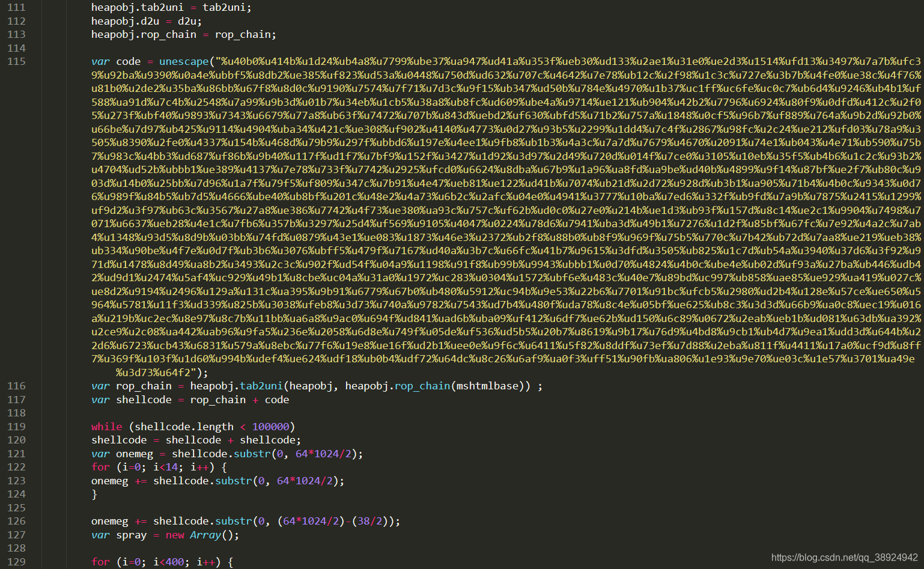Click line number 124 in the gutter

[16, 494]
